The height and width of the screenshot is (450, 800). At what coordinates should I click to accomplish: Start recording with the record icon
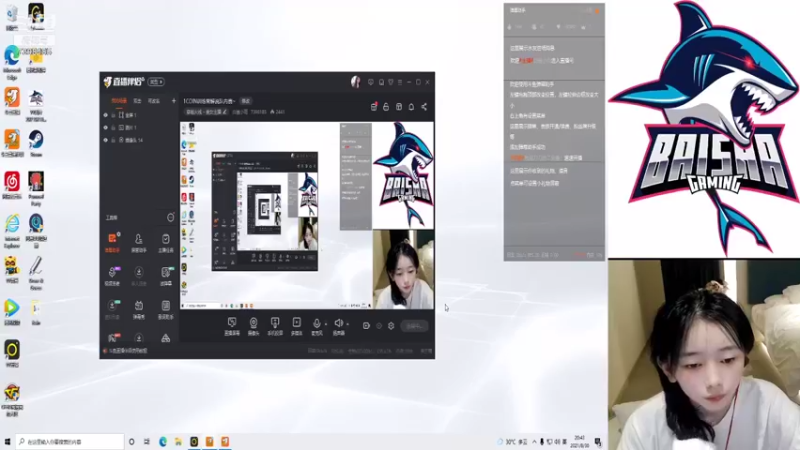[366, 326]
